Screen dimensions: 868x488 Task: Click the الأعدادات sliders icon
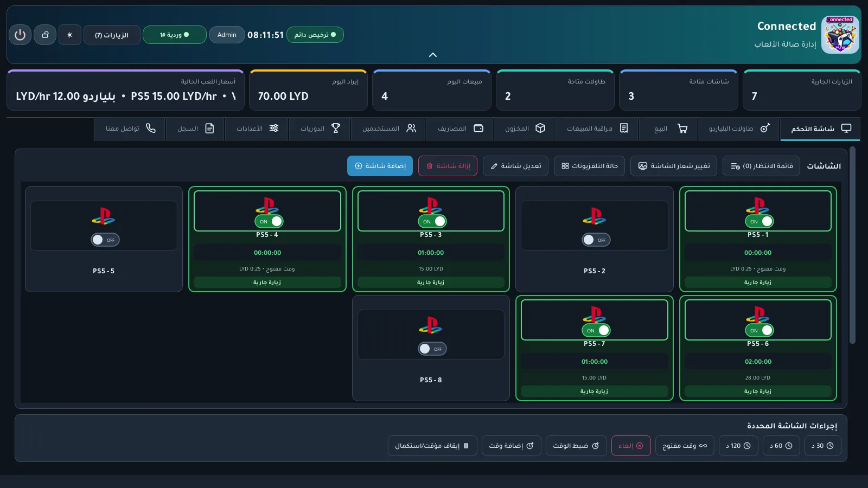coord(274,128)
